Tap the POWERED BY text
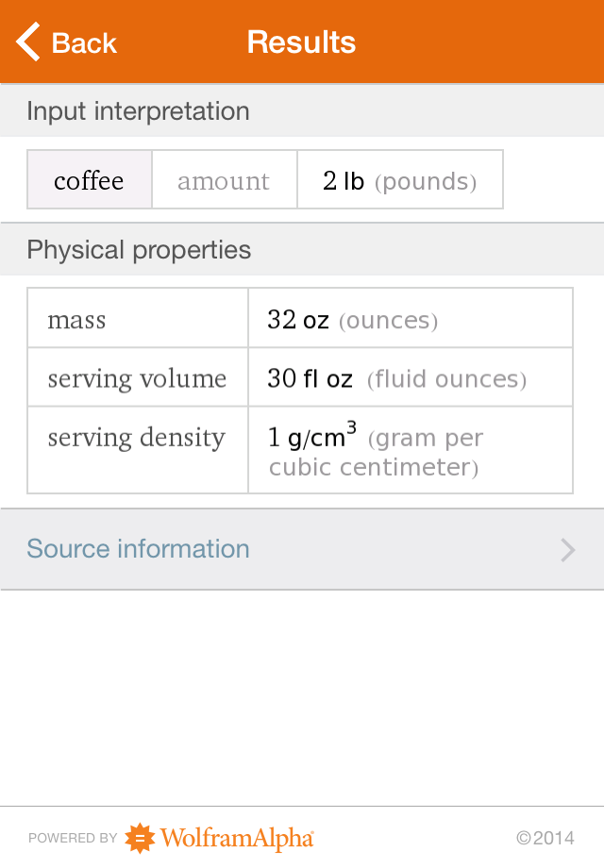The height and width of the screenshot is (868, 604). (73, 838)
